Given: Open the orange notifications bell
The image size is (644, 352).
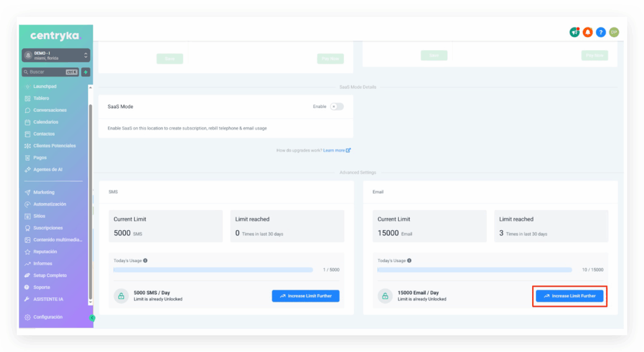Looking at the screenshot, I should coord(587,32).
